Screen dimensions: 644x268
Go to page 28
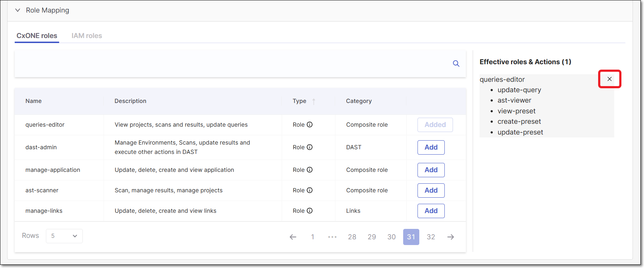coord(352,237)
